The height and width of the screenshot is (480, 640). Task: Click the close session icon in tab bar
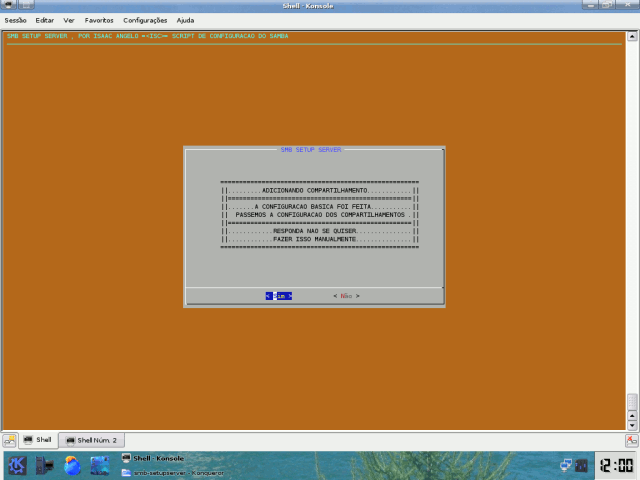(x=631, y=439)
